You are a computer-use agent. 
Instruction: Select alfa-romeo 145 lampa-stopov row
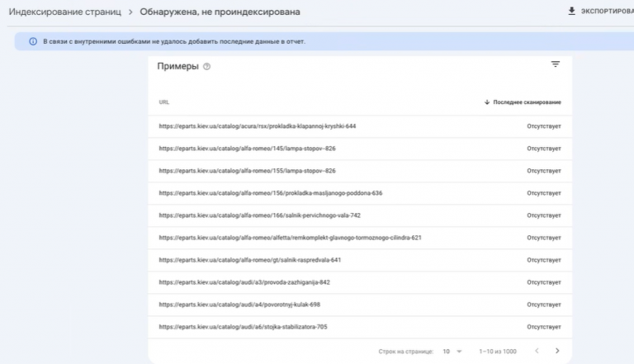point(360,149)
